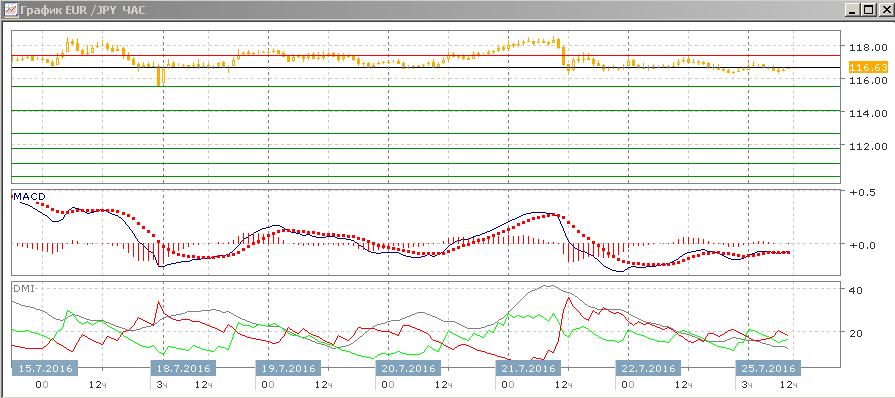Minimize the EUR/JPY chart window

coord(853,9)
